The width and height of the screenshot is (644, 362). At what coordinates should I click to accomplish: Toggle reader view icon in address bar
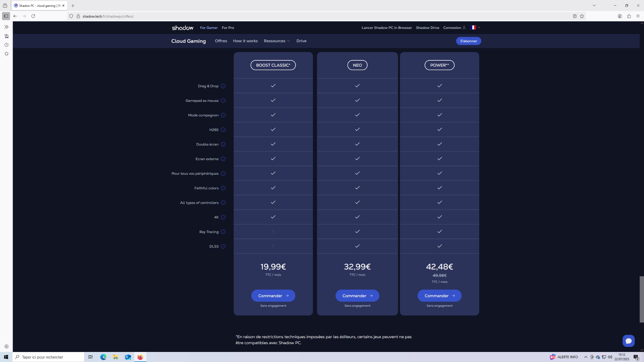coord(575,16)
